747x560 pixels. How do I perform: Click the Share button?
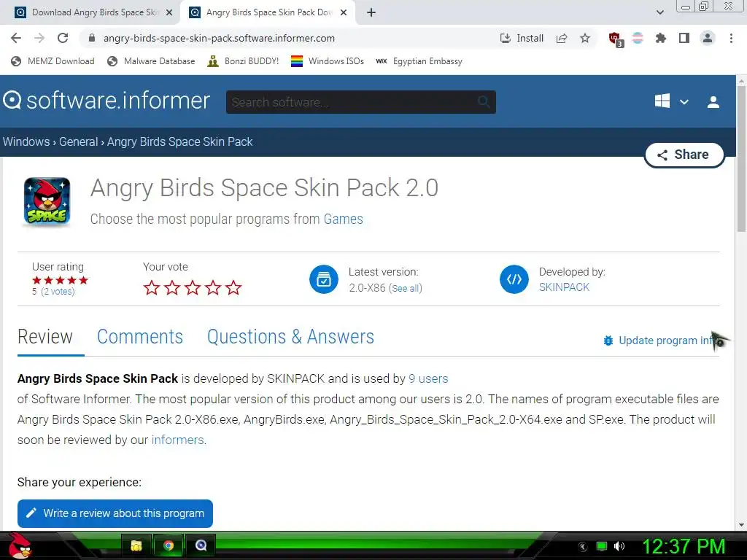coord(684,155)
